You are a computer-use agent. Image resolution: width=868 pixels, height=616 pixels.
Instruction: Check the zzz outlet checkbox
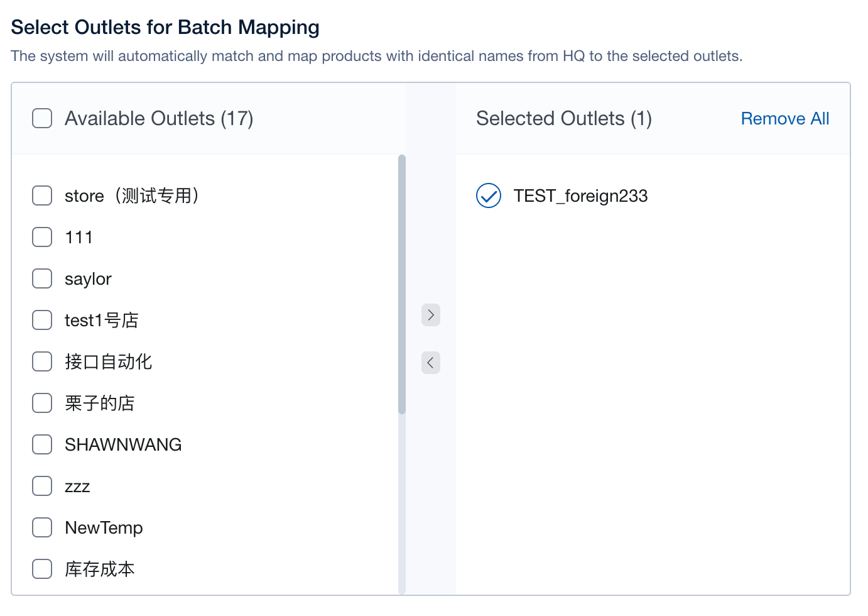[42, 486]
